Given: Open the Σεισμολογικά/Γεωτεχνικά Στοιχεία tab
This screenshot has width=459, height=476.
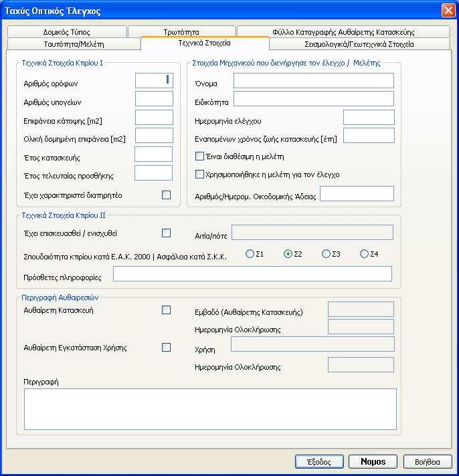Looking at the screenshot, I should point(359,44).
